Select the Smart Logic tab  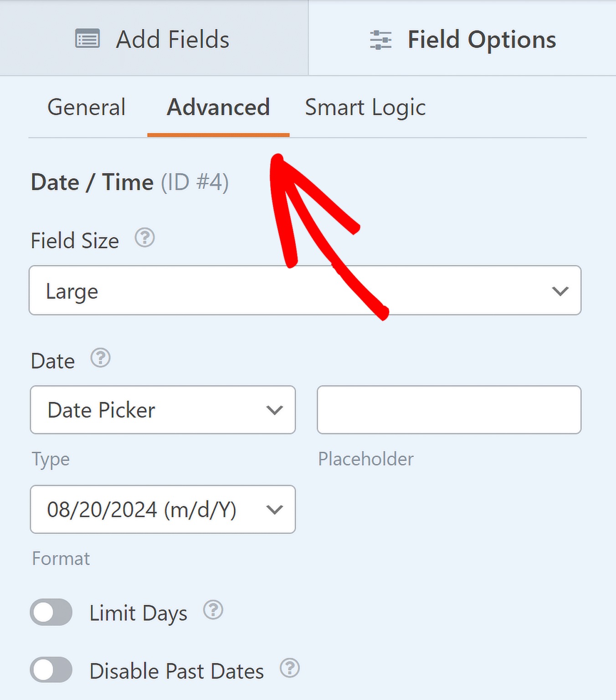364,108
